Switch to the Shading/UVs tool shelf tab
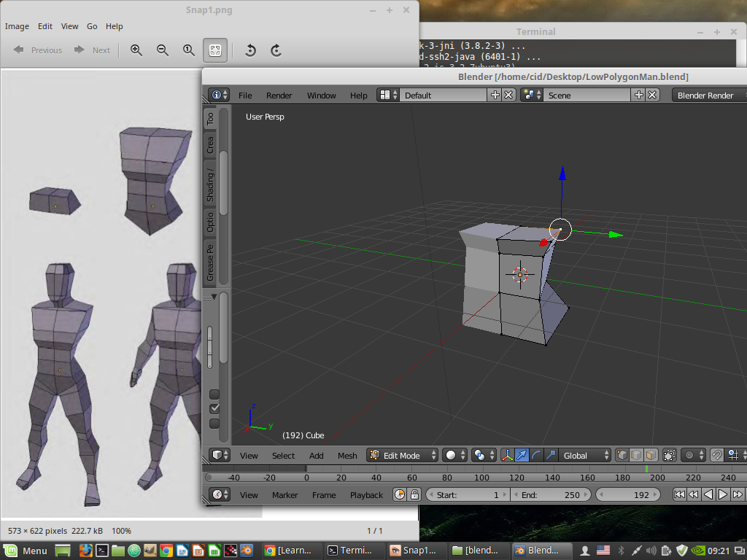This screenshot has width=747, height=560. pos(210,184)
